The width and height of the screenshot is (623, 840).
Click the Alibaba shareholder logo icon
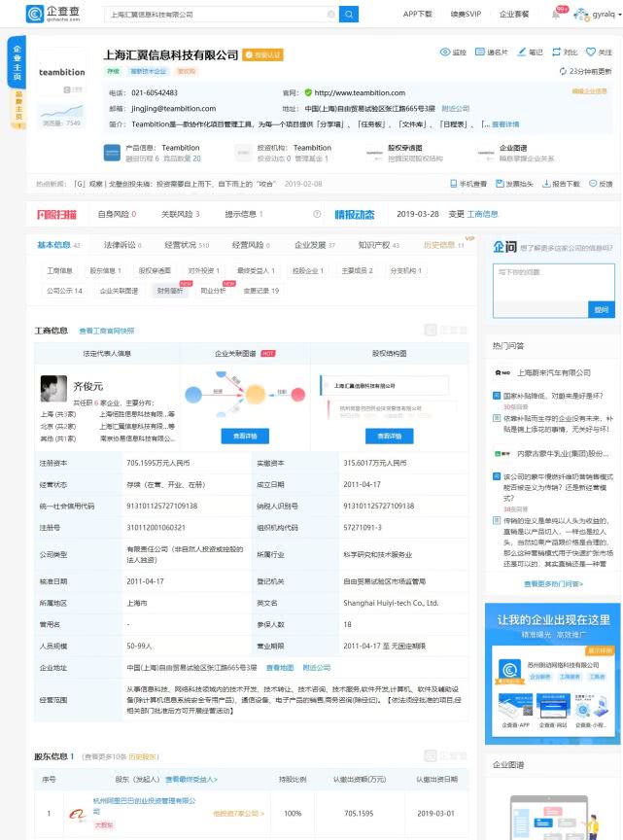pyautogui.click(x=78, y=815)
